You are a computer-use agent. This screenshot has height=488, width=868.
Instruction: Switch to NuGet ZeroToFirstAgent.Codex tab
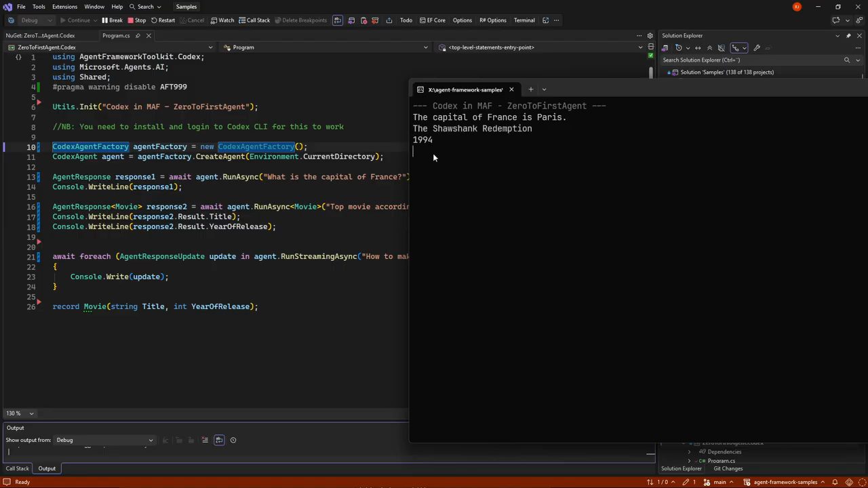(40, 35)
